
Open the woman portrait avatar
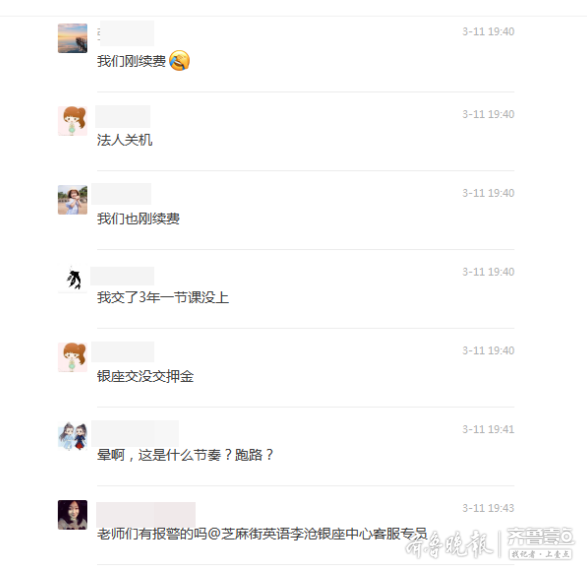pyautogui.click(x=73, y=515)
